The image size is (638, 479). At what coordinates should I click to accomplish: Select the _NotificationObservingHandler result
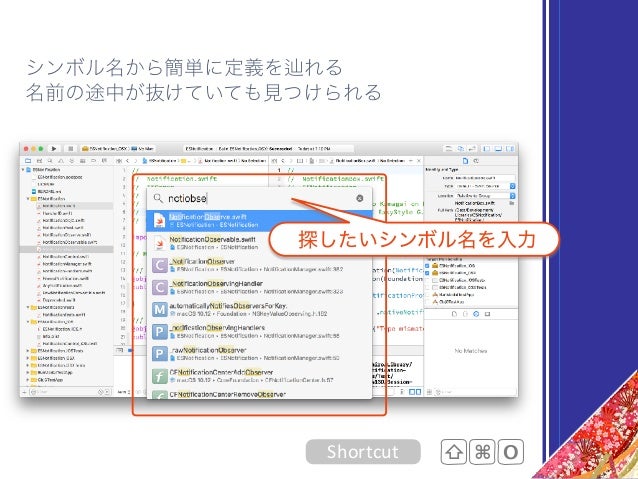[x=259, y=287]
